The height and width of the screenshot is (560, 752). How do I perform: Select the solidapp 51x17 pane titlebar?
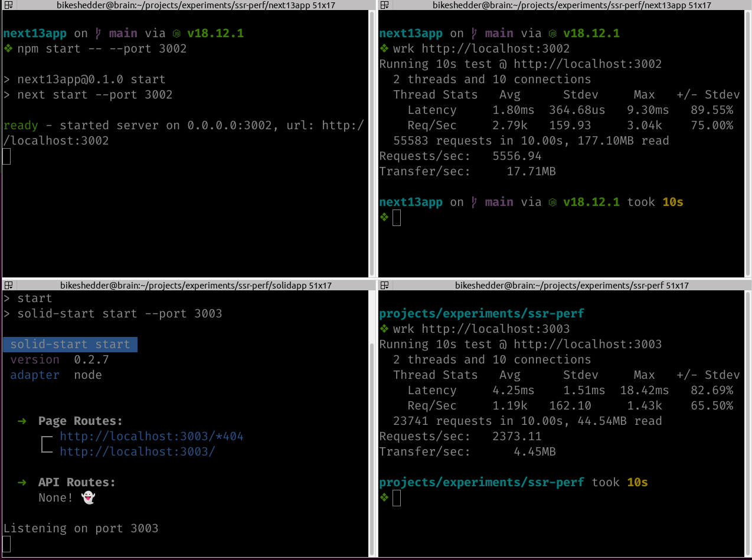pyautogui.click(x=188, y=286)
